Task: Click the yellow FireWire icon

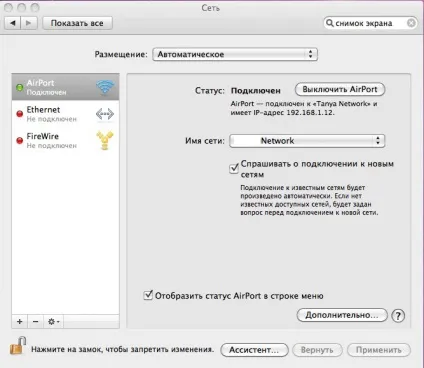Action: (105, 141)
